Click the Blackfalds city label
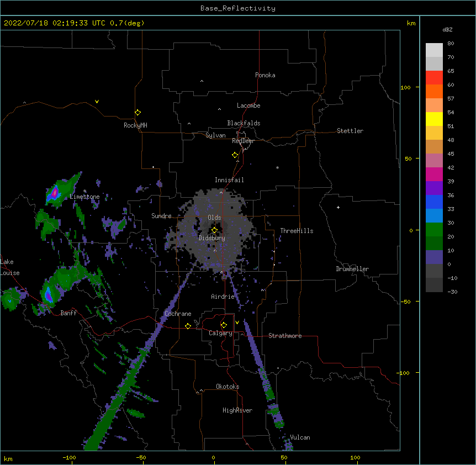This screenshot has width=476, height=465. click(x=244, y=123)
